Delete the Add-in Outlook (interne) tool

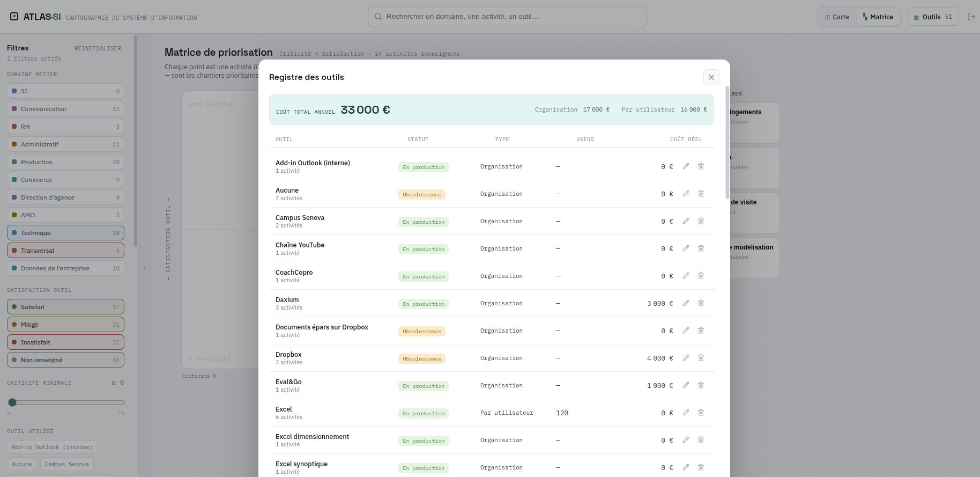tap(701, 166)
